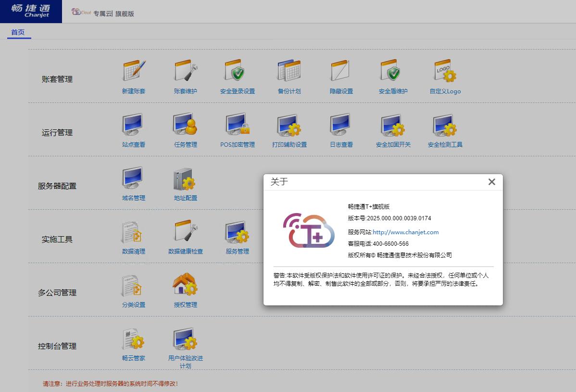Click the 自定义Logo icon
Image resolution: width=576 pixels, height=392 pixels.
click(445, 71)
